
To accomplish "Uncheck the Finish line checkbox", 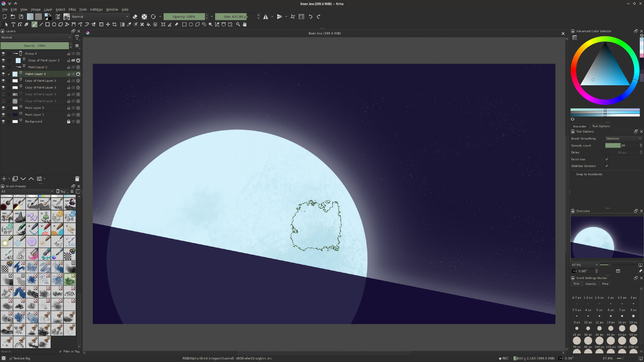I will click(x=607, y=159).
